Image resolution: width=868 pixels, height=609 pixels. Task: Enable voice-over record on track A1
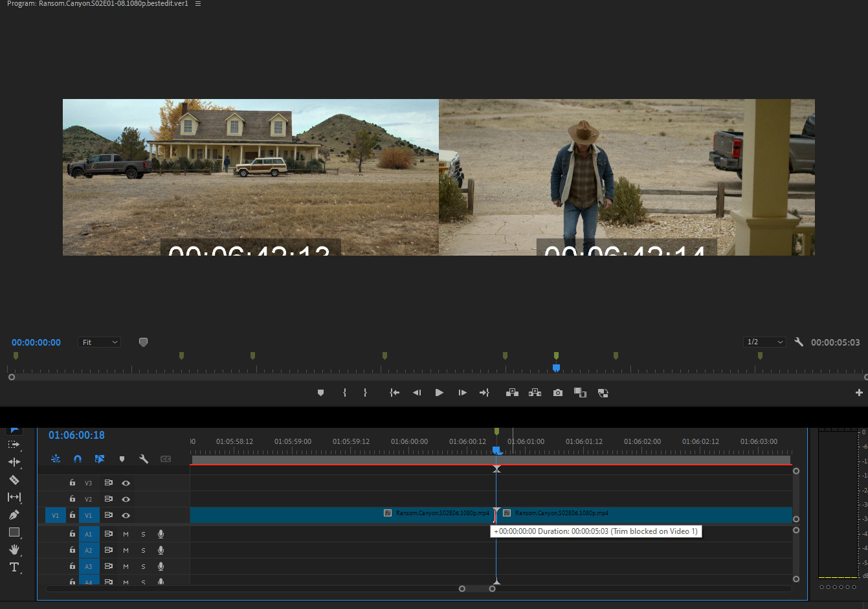click(161, 534)
